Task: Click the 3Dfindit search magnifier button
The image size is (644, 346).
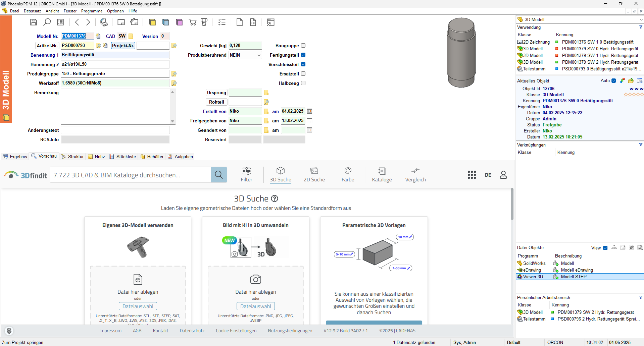Action: pos(219,175)
